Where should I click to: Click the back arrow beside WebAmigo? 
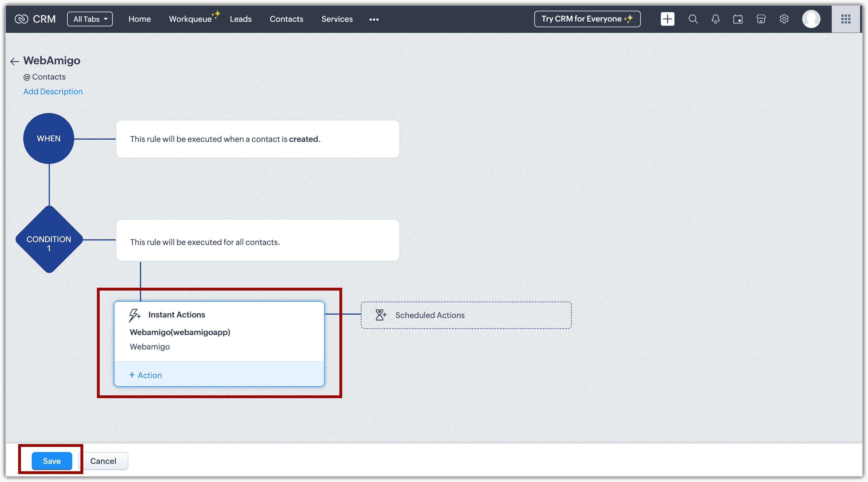tap(14, 61)
